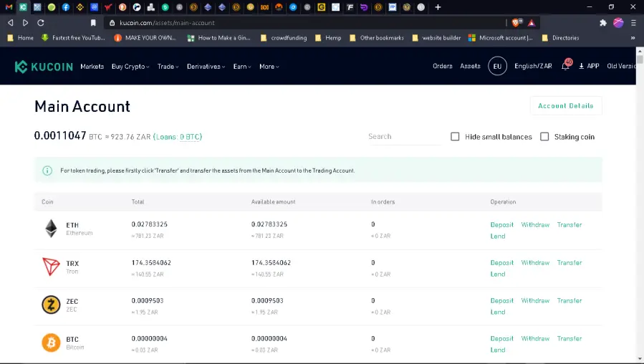
Task: Switch to the Facebook tab
Action: (66, 7)
